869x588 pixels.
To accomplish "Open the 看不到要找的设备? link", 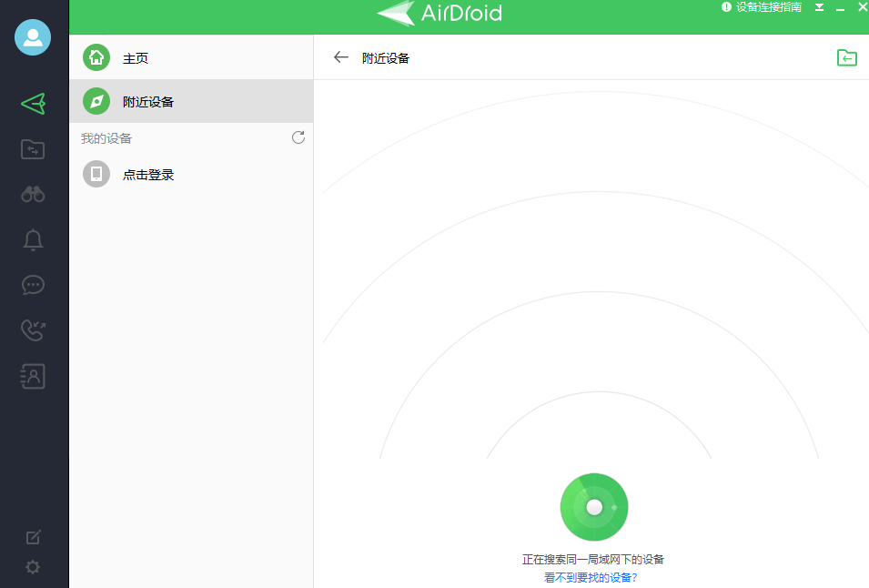I will pos(591,577).
